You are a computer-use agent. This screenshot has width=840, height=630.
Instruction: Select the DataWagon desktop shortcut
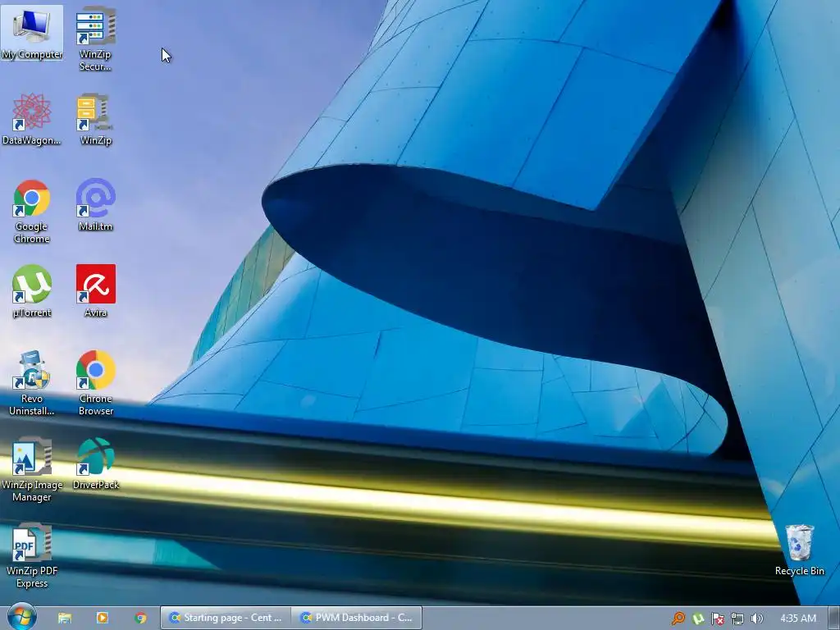click(32, 119)
